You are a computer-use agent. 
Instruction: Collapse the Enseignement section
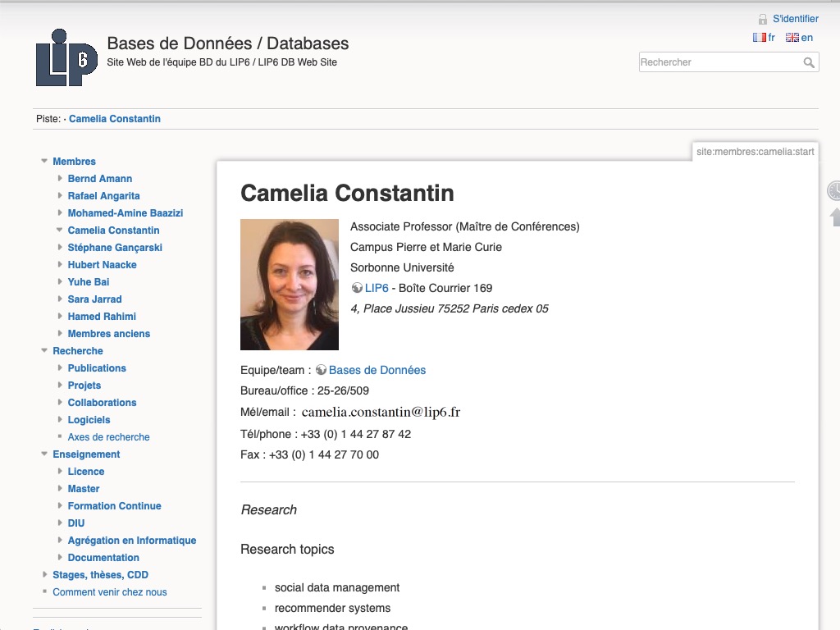click(44, 454)
